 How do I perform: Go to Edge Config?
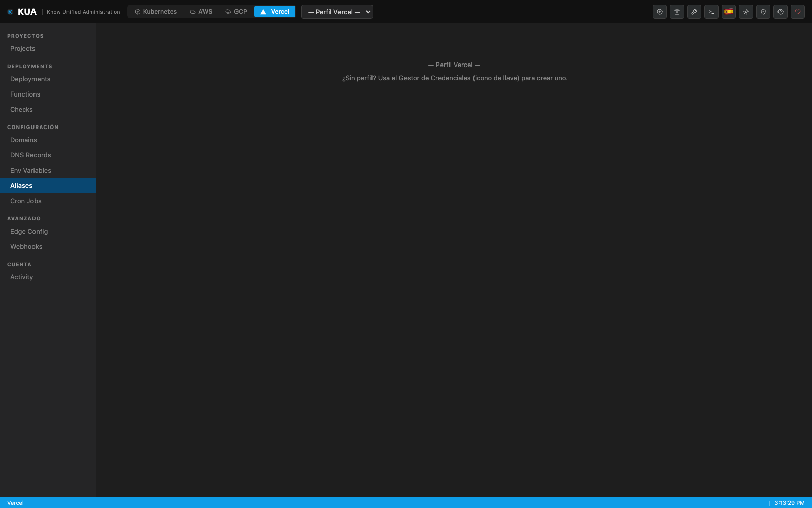tap(48, 231)
